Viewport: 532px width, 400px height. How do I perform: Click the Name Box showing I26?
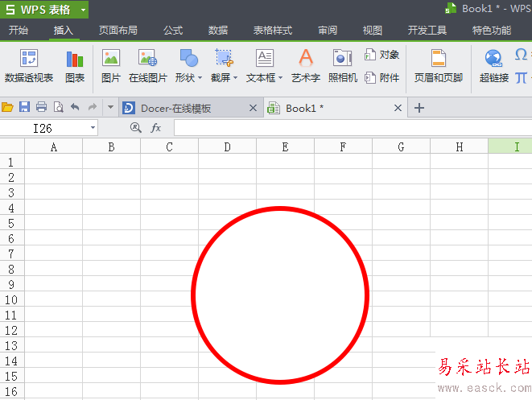click(x=48, y=128)
